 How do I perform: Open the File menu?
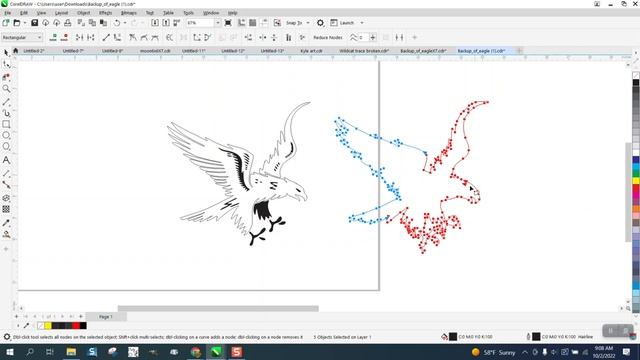[x=8, y=13]
